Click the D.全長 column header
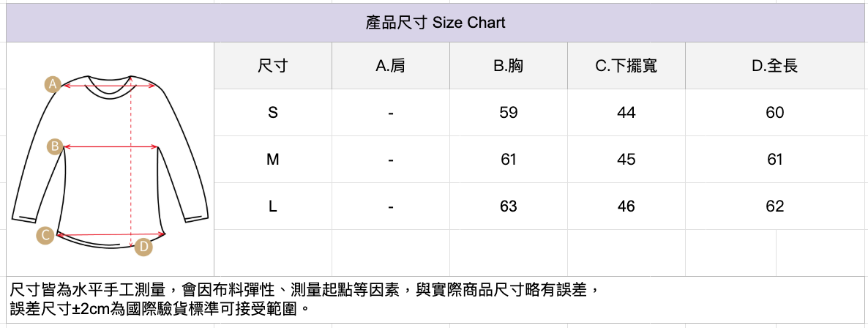 (x=775, y=66)
